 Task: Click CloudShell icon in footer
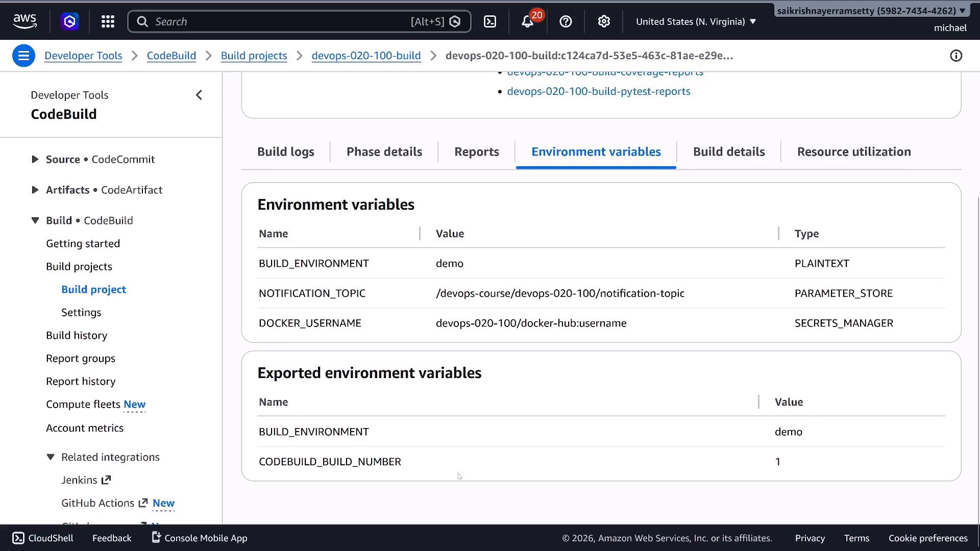pyautogui.click(x=18, y=538)
